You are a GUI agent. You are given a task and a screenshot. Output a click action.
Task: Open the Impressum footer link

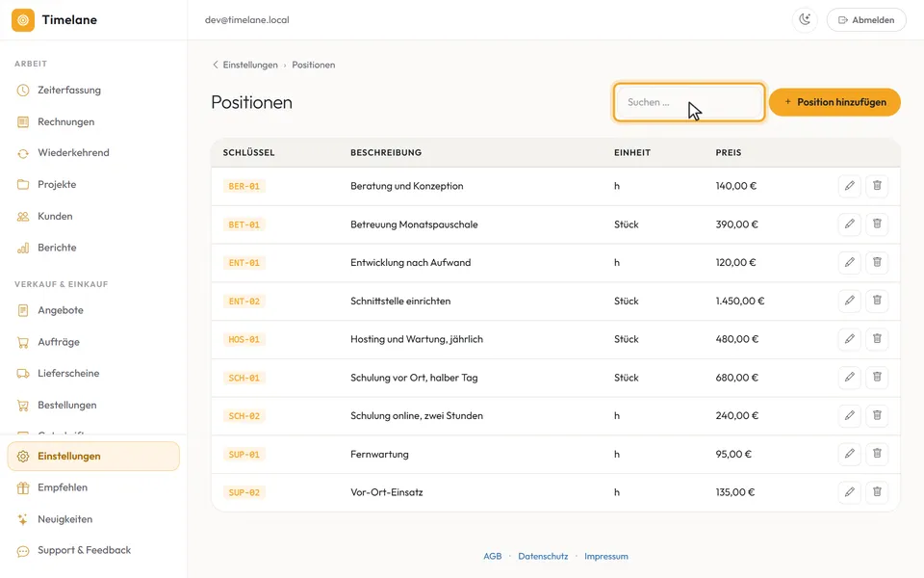(x=606, y=556)
